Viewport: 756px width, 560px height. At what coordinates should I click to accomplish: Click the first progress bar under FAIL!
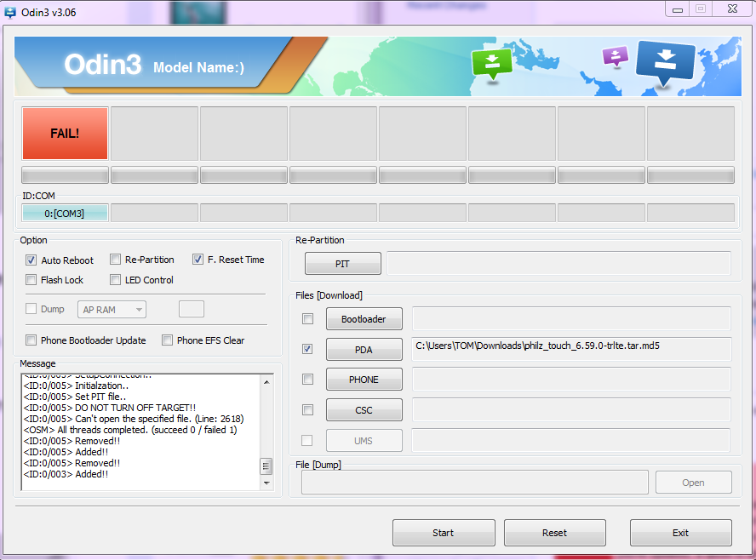(x=65, y=175)
